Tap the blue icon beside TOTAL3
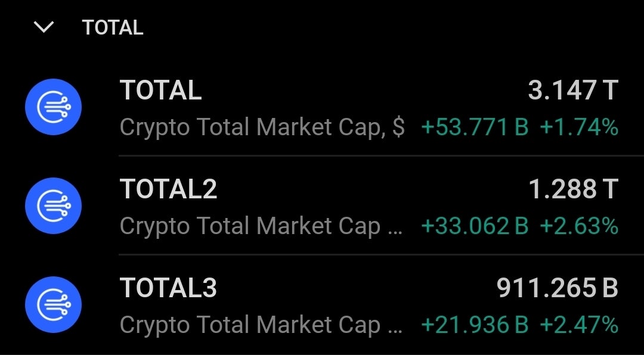Screen dimensions: 644x355 [53, 304]
